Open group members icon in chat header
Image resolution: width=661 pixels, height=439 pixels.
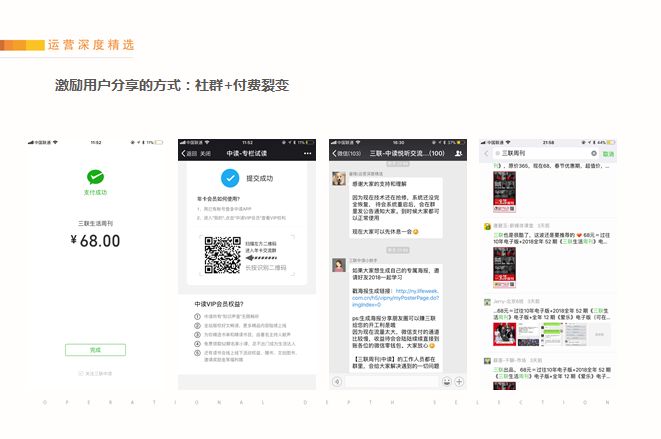point(459,154)
